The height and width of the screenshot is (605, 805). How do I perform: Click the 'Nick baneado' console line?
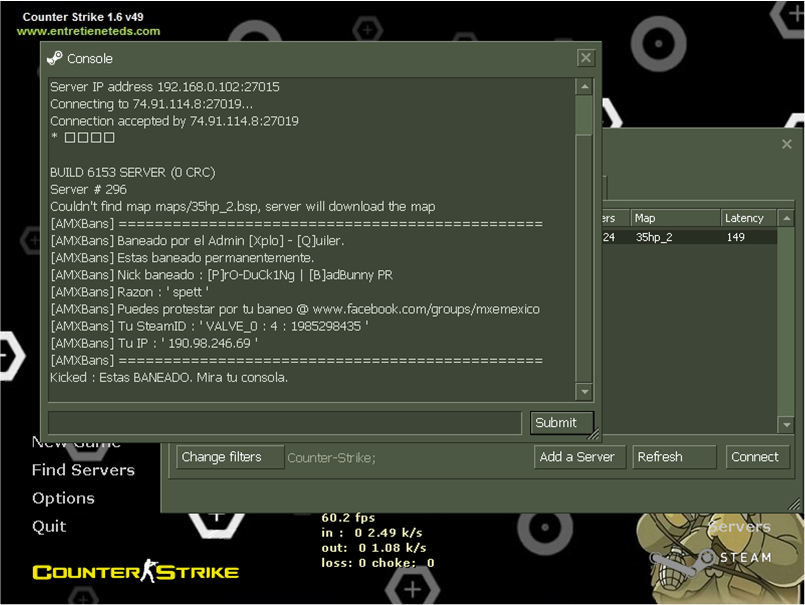(x=222, y=275)
